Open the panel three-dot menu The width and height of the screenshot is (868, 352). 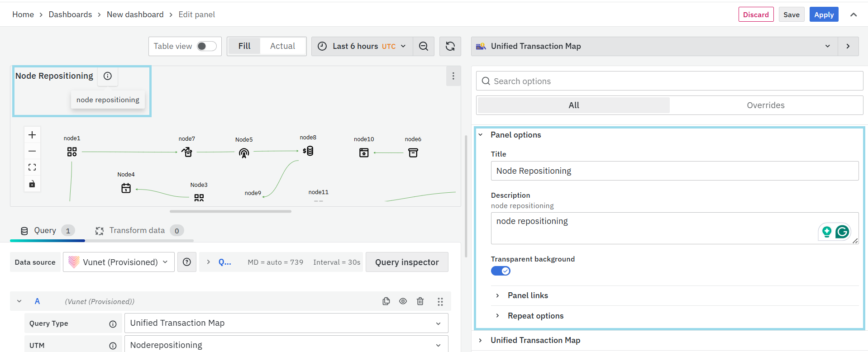453,76
